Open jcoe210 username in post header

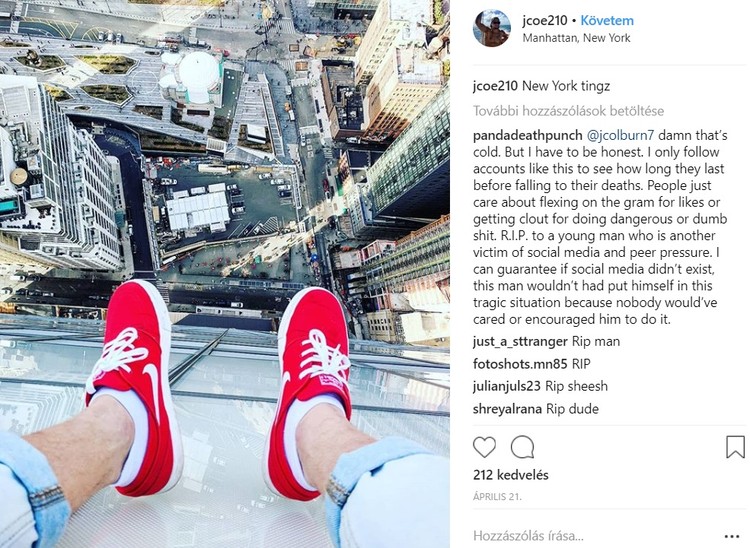coord(544,21)
